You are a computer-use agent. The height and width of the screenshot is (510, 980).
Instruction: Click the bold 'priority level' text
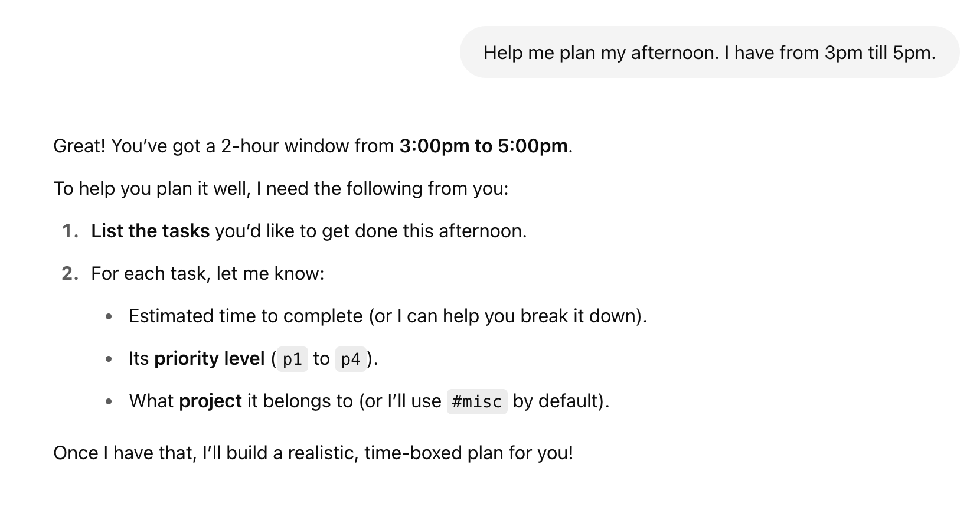coord(209,358)
